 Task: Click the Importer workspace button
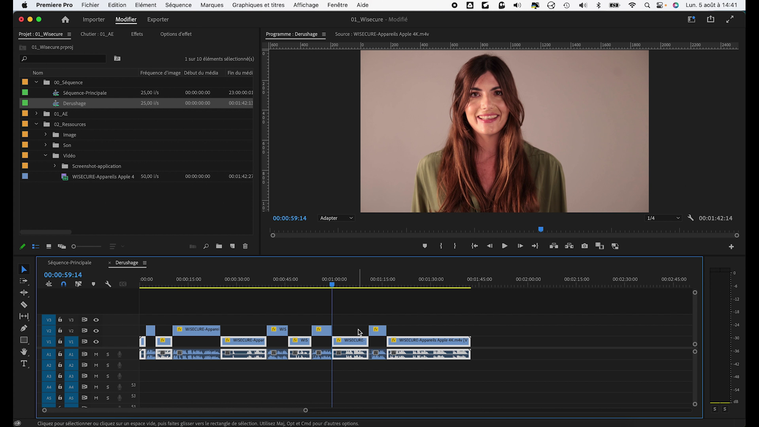click(x=93, y=19)
